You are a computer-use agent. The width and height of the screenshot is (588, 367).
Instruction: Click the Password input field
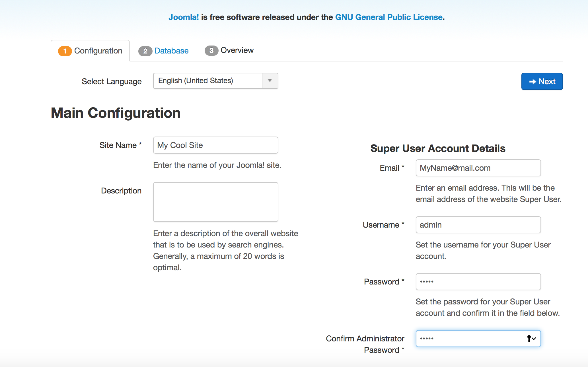(x=478, y=282)
